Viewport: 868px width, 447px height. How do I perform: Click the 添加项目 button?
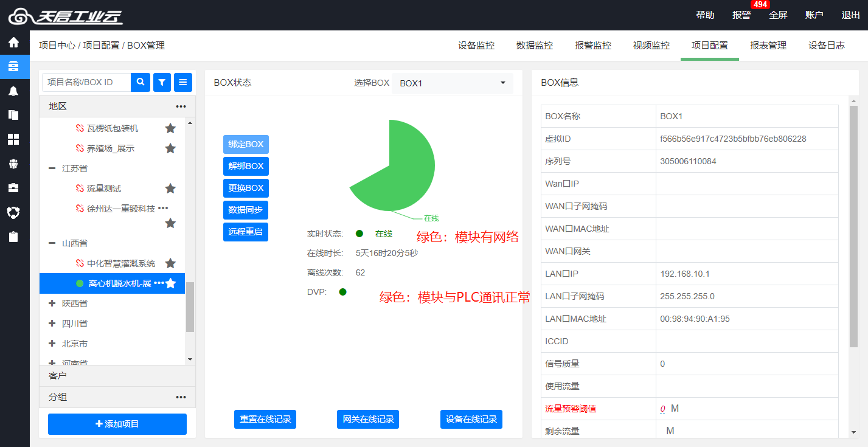click(117, 424)
